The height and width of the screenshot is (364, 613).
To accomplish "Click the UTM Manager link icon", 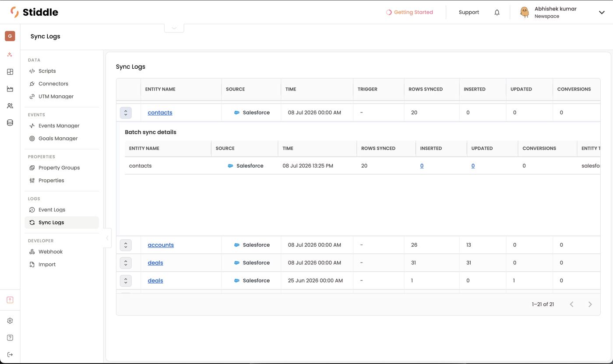I will 32,96.
